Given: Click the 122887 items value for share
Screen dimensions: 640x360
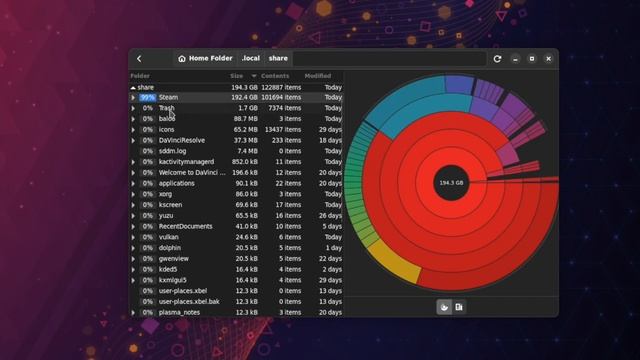Looking at the screenshot, I should pyautogui.click(x=281, y=87).
